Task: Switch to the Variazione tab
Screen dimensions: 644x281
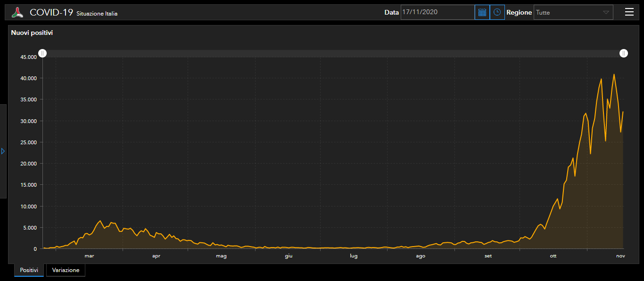Action: 66,270
